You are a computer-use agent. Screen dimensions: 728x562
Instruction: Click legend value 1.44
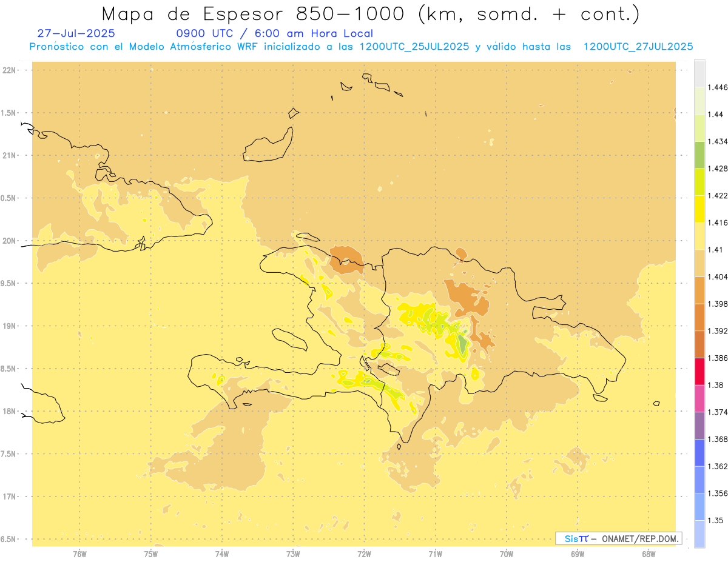click(716, 115)
